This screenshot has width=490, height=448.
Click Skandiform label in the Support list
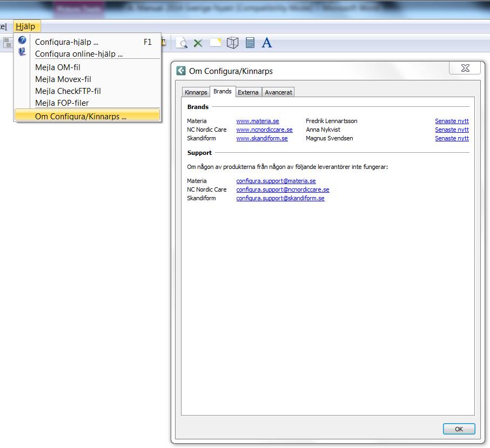coord(202,198)
